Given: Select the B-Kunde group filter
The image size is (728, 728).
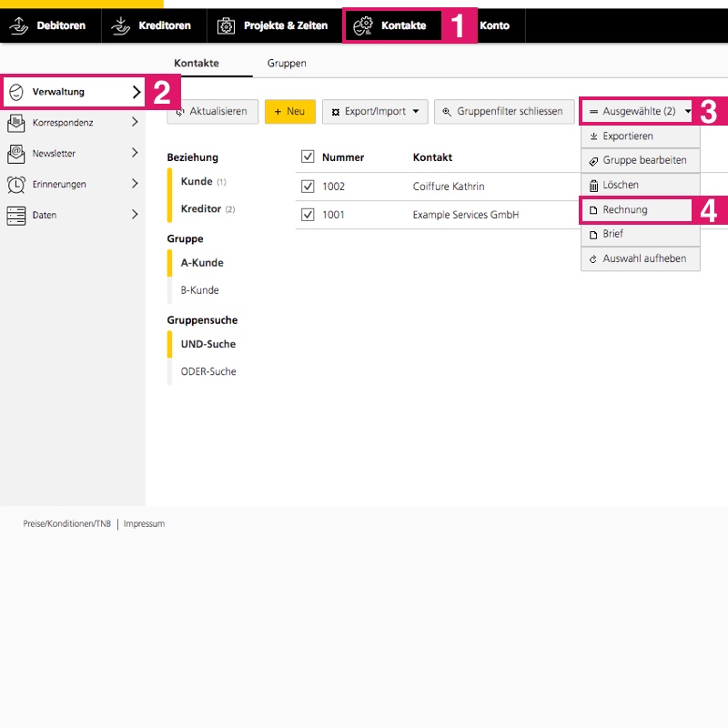Looking at the screenshot, I should point(199,290).
